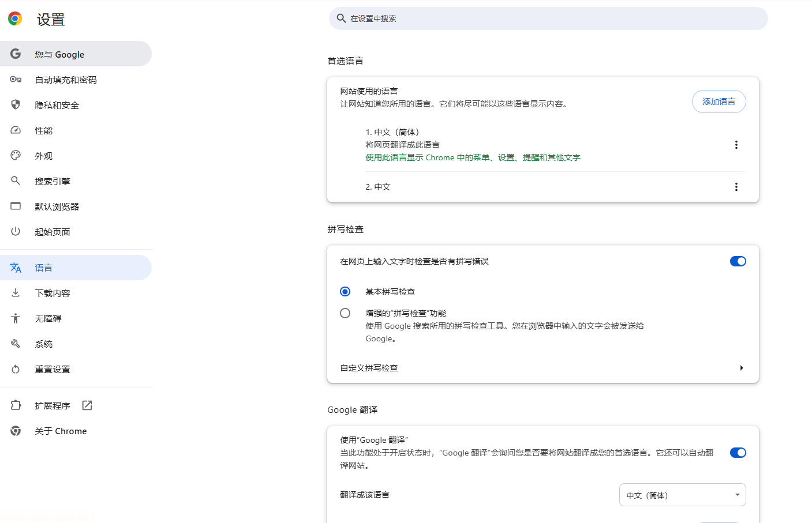Viewport: 812px width, 523px height.
Task: Open 关于 Chrome page
Action: pos(76,431)
